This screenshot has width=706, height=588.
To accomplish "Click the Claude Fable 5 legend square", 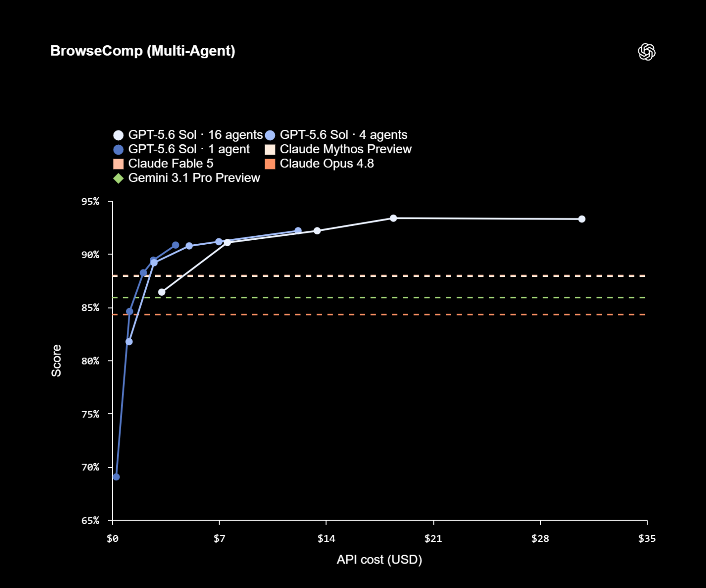I will 119,164.
